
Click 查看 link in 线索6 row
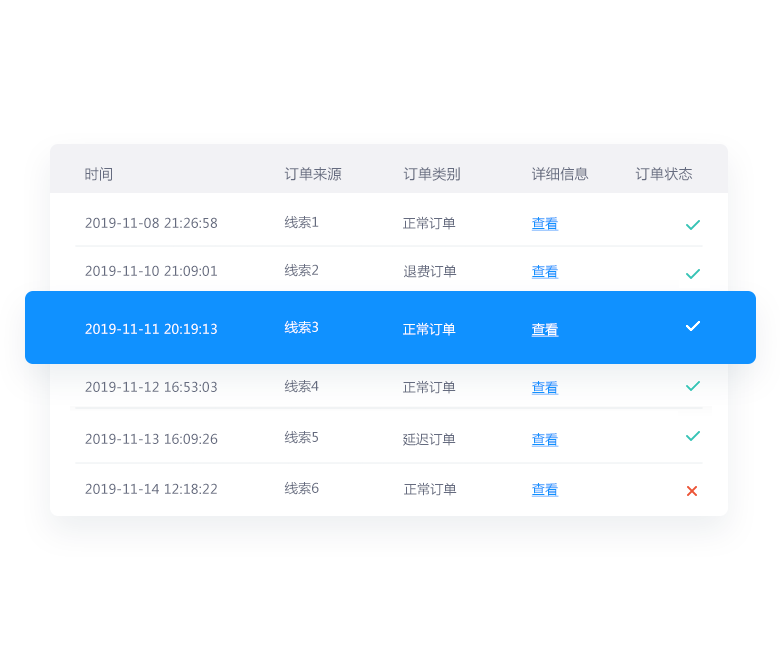click(544, 490)
